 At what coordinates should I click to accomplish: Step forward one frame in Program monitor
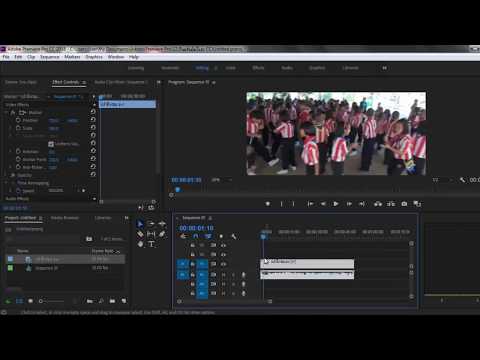[x=349, y=204]
